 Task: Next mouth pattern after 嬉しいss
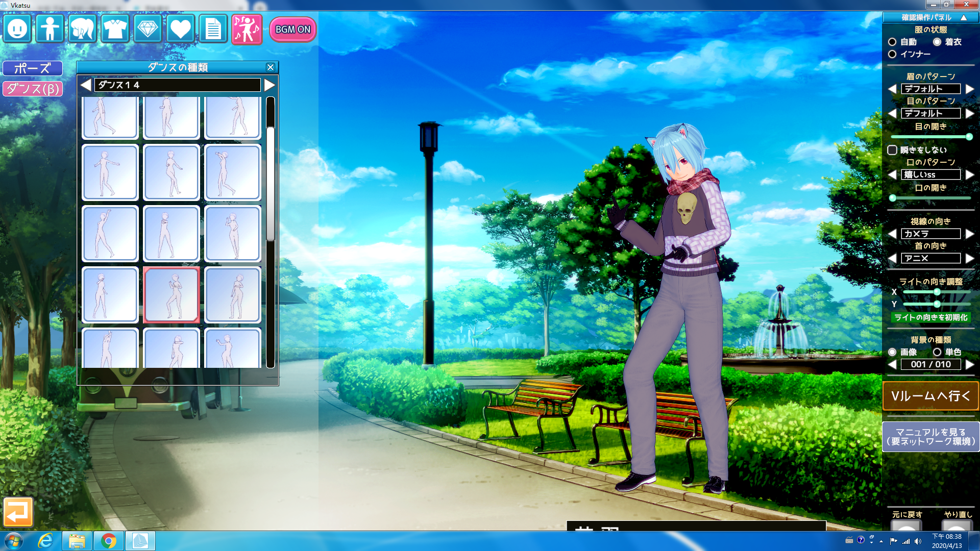tap(970, 174)
